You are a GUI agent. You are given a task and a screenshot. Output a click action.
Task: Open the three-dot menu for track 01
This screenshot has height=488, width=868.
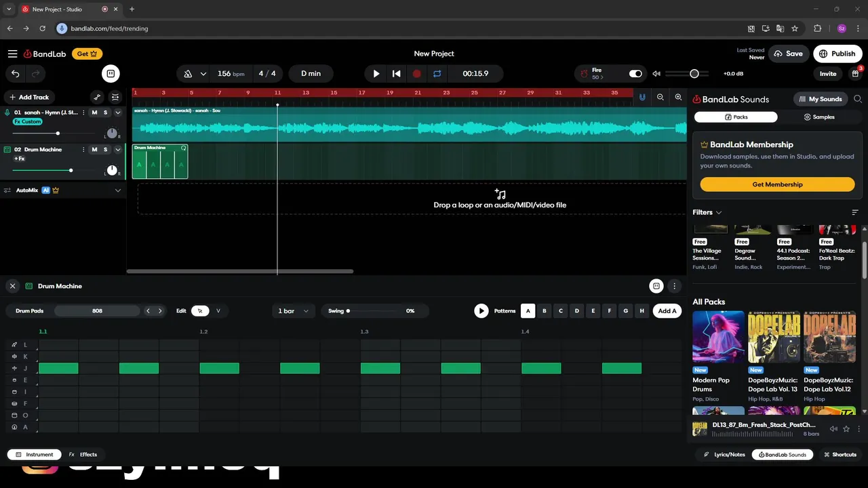click(83, 113)
